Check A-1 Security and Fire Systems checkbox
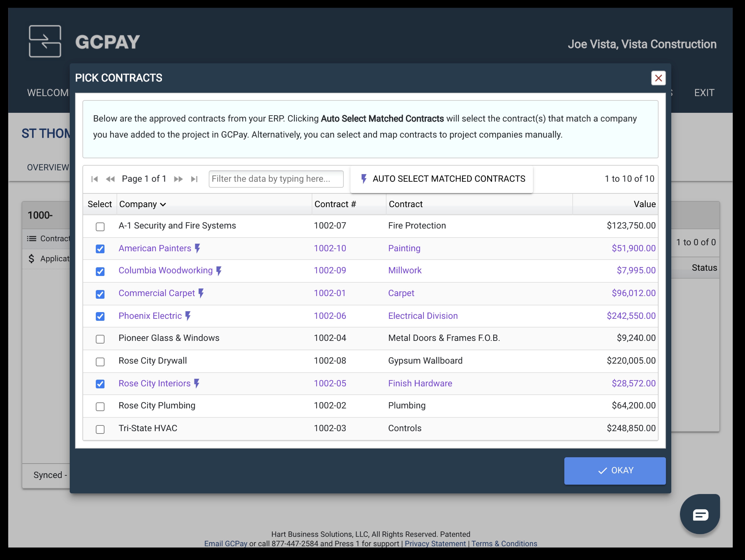This screenshot has height=560, width=745. [x=100, y=226]
